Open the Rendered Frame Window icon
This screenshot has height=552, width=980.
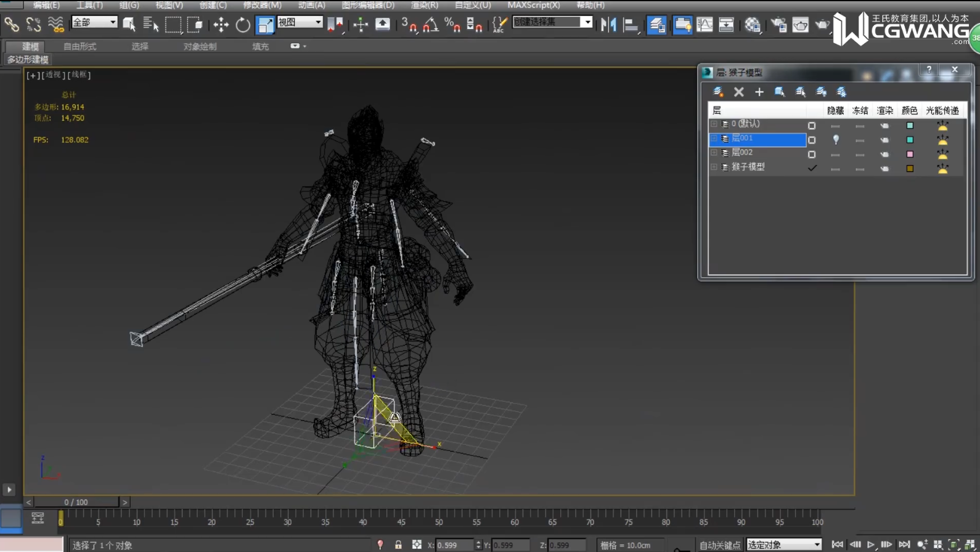801,25
